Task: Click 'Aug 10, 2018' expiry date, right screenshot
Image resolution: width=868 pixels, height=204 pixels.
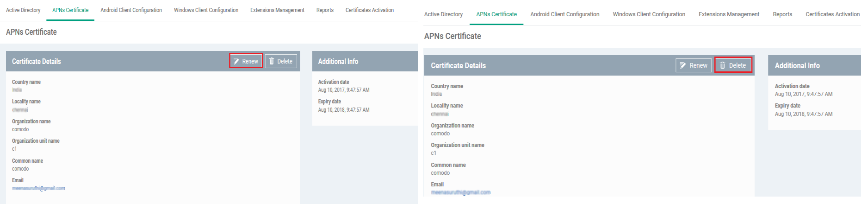Action: [804, 114]
